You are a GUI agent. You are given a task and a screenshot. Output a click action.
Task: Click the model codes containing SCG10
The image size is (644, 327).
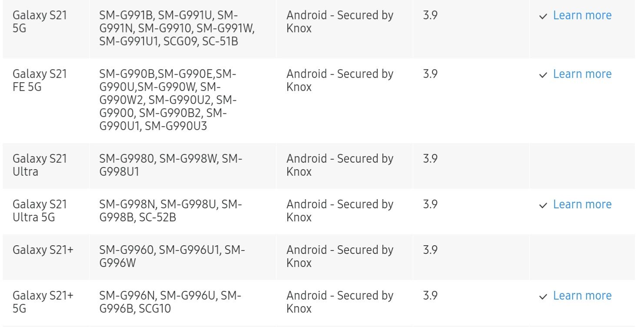(x=170, y=302)
